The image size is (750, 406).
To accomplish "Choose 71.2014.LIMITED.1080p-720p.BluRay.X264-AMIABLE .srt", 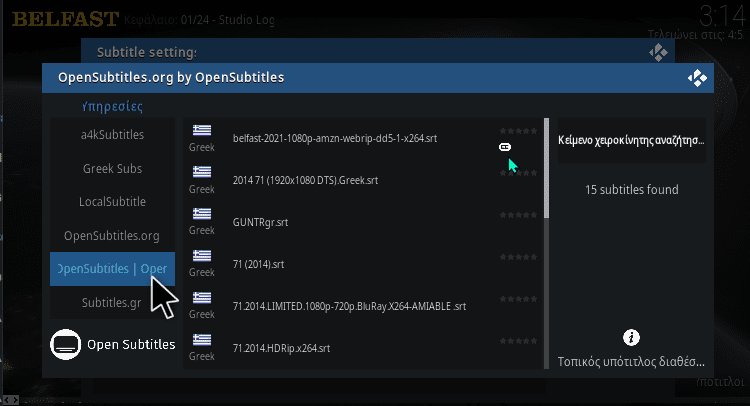I will pyautogui.click(x=363, y=307).
